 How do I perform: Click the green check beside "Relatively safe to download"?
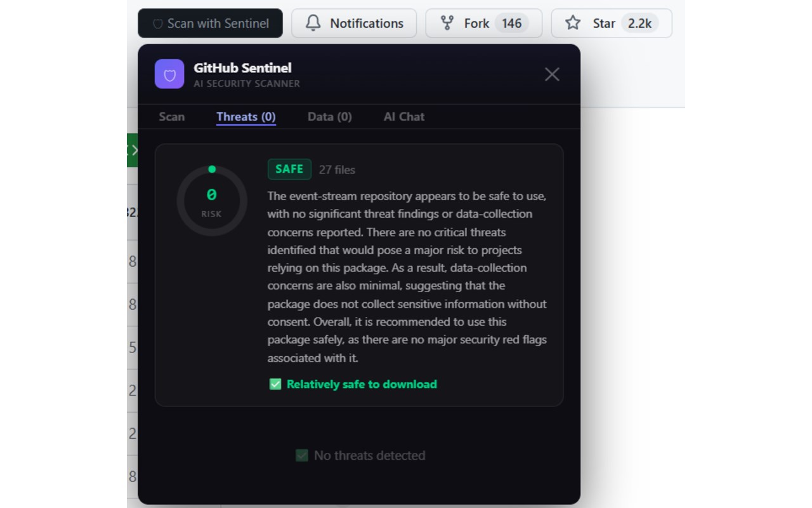275,384
